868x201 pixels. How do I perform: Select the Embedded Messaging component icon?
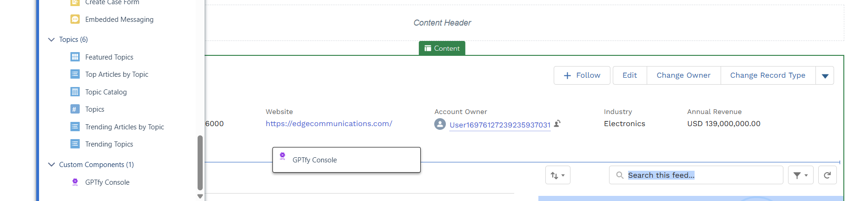coord(75,19)
